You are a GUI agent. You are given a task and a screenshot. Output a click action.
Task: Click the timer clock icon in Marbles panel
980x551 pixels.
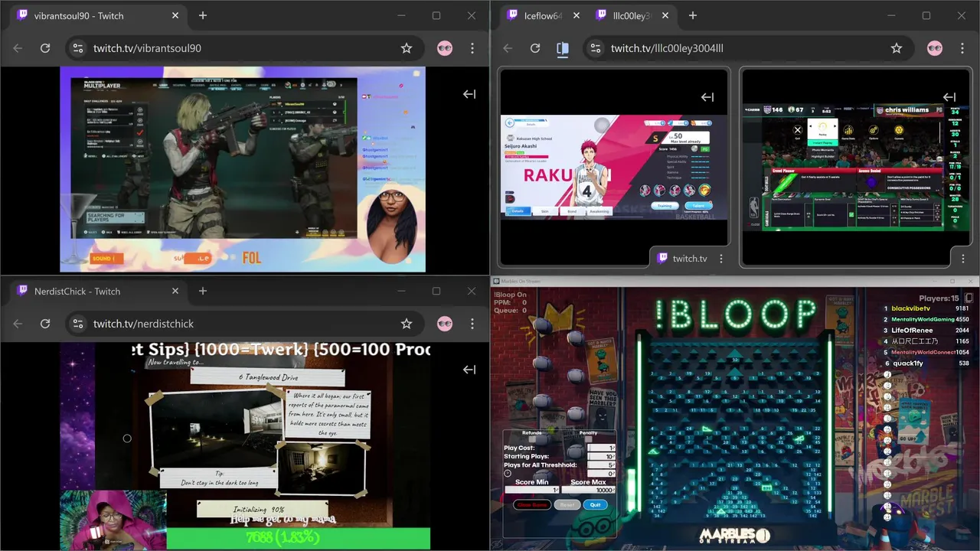pyautogui.click(x=508, y=474)
